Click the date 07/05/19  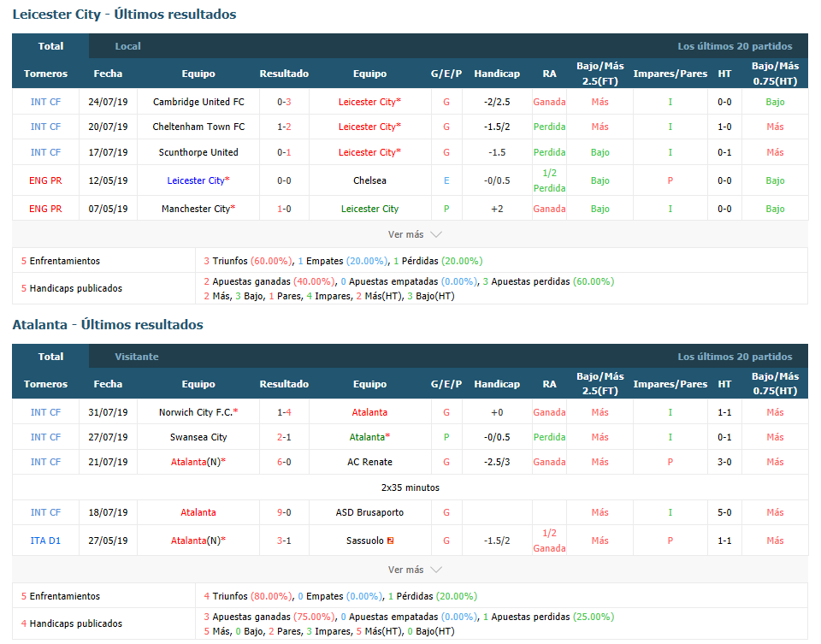point(108,209)
